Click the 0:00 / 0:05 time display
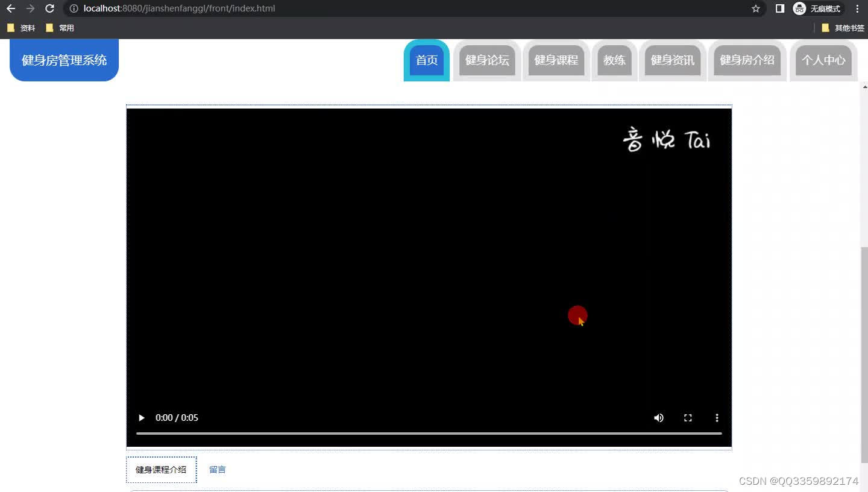Viewport: 868px width, 492px height. click(x=177, y=418)
